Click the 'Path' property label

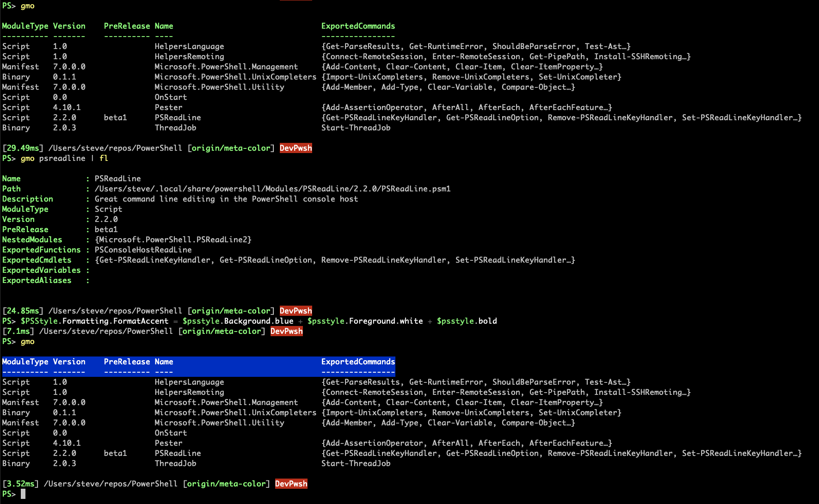click(11, 189)
